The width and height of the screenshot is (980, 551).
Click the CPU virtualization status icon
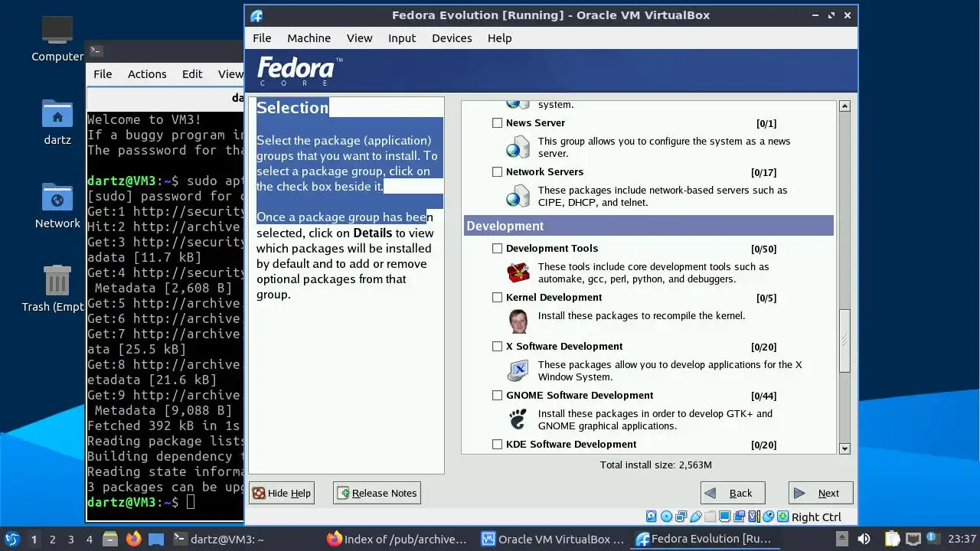[x=754, y=517]
